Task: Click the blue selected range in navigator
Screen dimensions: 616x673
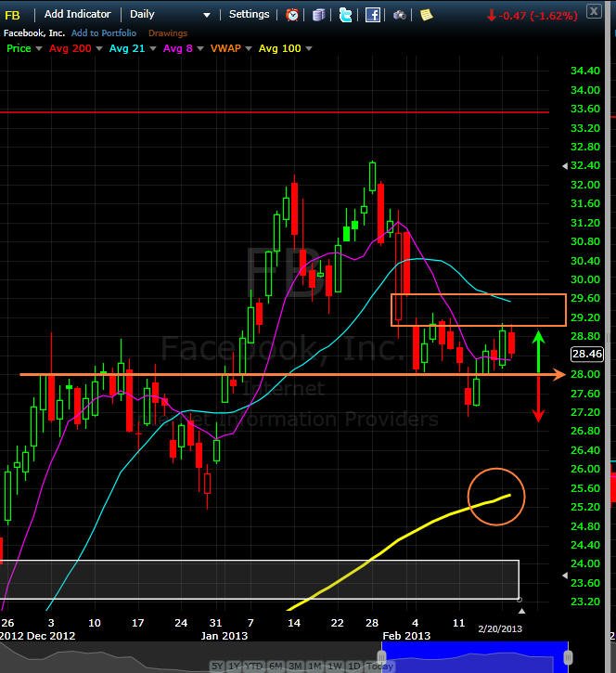Action: pyautogui.click(x=475, y=657)
